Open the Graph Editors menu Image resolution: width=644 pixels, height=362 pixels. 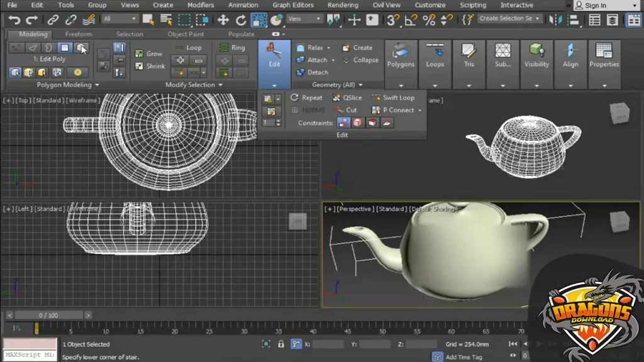tap(292, 5)
